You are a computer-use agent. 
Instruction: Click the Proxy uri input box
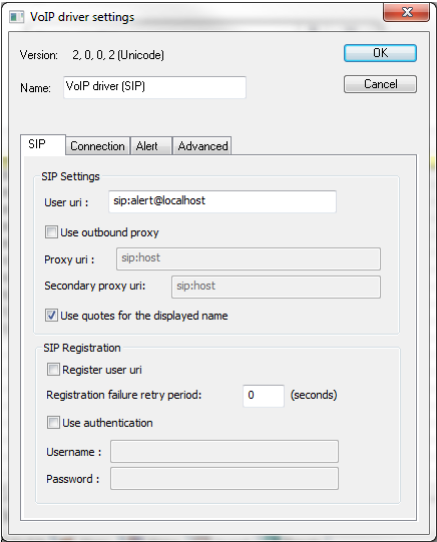[248, 259]
